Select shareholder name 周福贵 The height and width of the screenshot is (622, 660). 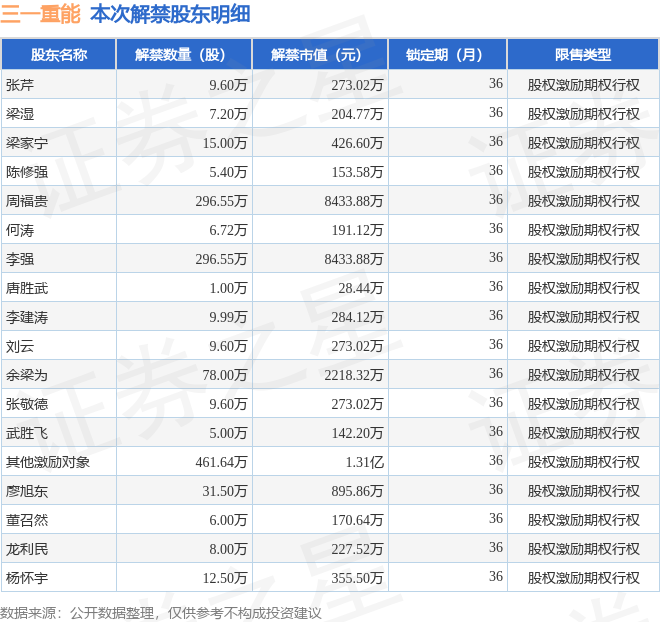[27, 201]
